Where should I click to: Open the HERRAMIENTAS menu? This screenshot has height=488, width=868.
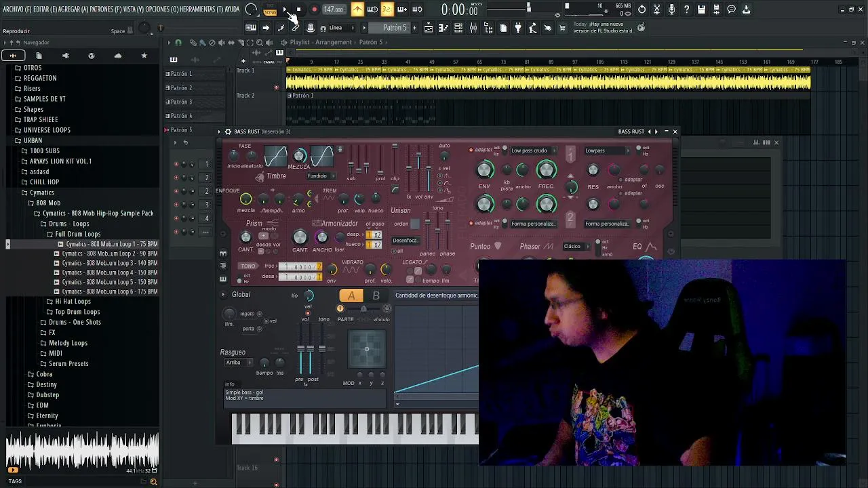[x=202, y=9]
